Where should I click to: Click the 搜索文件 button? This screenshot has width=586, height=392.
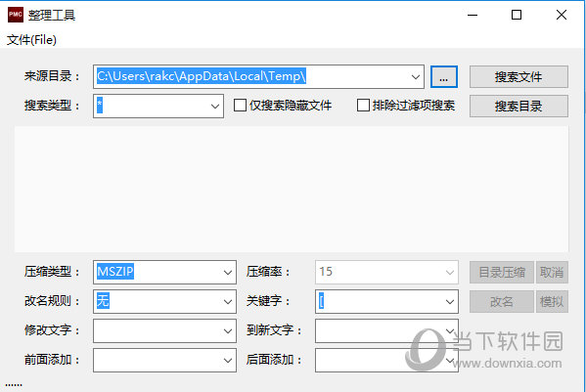point(518,77)
